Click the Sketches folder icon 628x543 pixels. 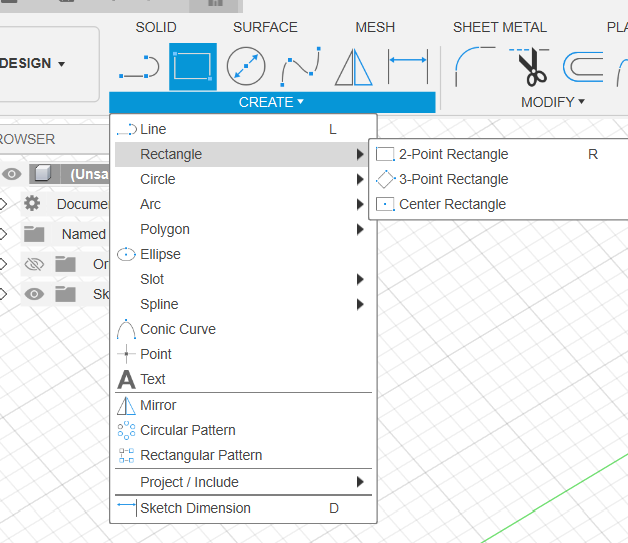tap(65, 294)
